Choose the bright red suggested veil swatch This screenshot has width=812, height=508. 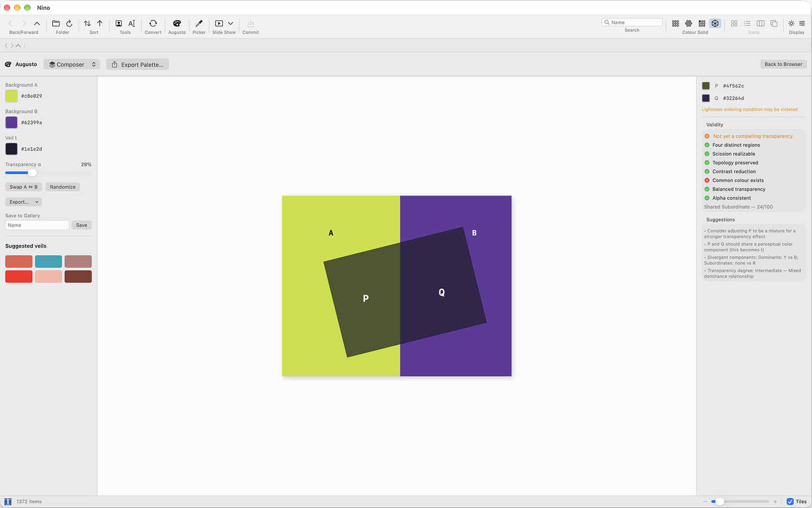click(x=19, y=277)
